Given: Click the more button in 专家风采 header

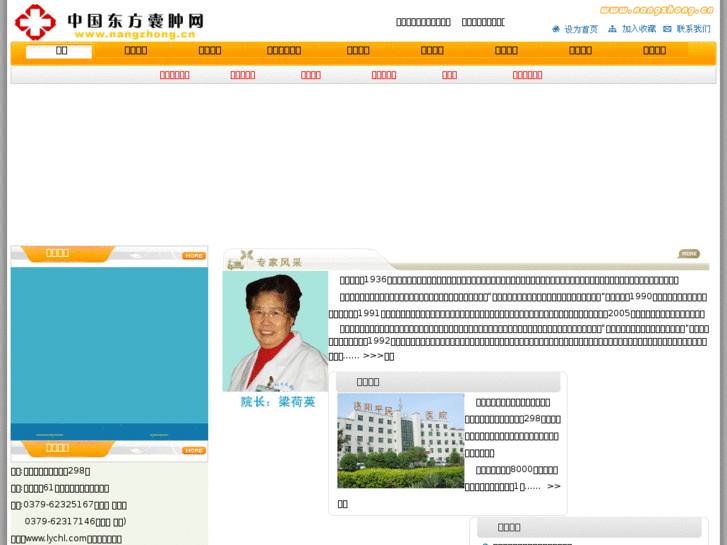Looking at the screenshot, I should pyautogui.click(x=689, y=254).
